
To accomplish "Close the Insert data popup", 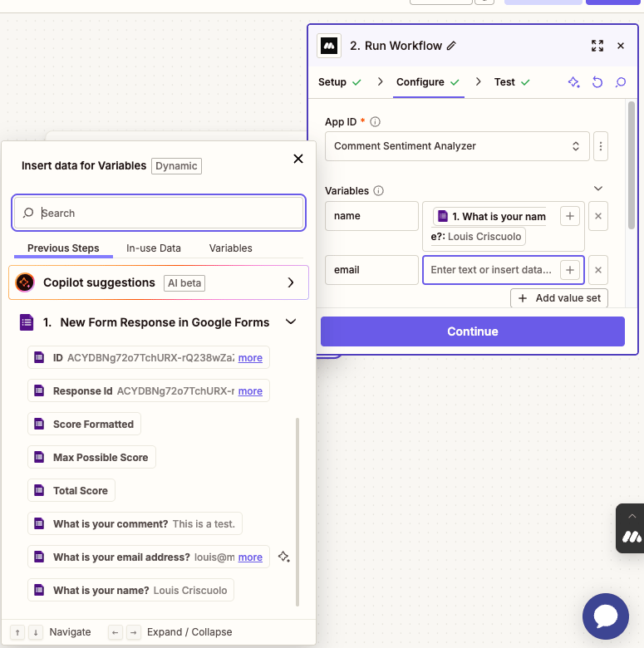I will coord(298,159).
